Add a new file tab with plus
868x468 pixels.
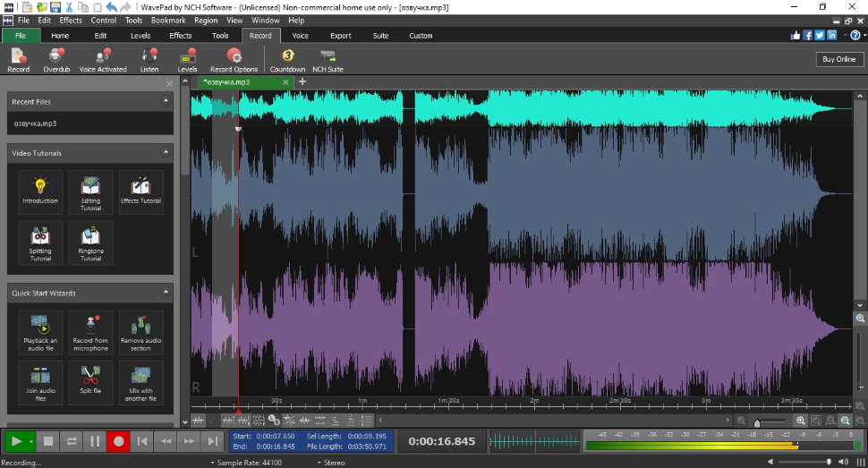coord(302,82)
